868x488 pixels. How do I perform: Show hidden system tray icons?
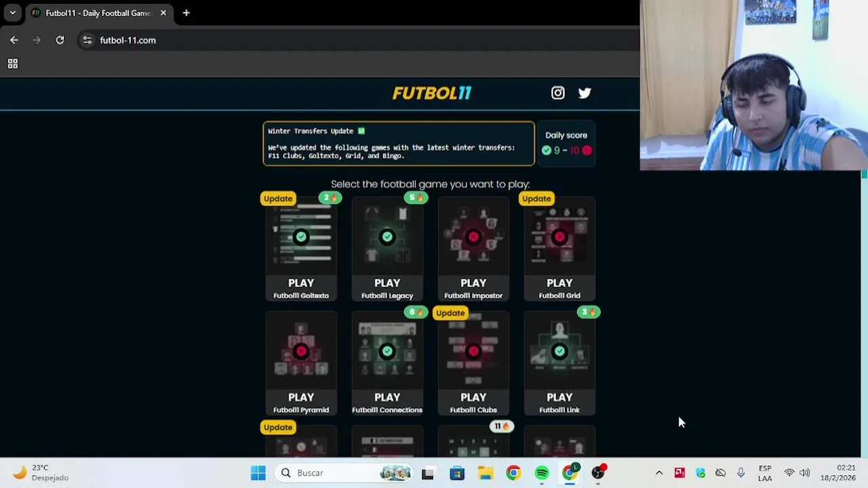(x=658, y=473)
